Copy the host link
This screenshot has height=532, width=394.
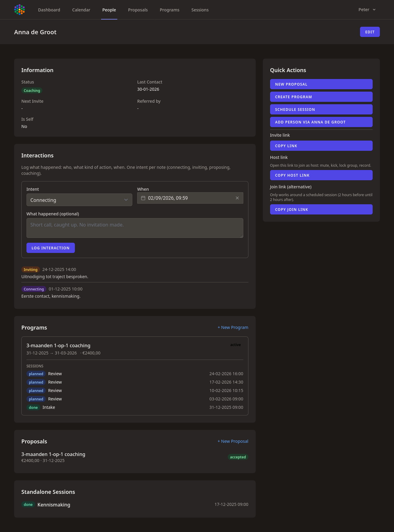[321, 175]
